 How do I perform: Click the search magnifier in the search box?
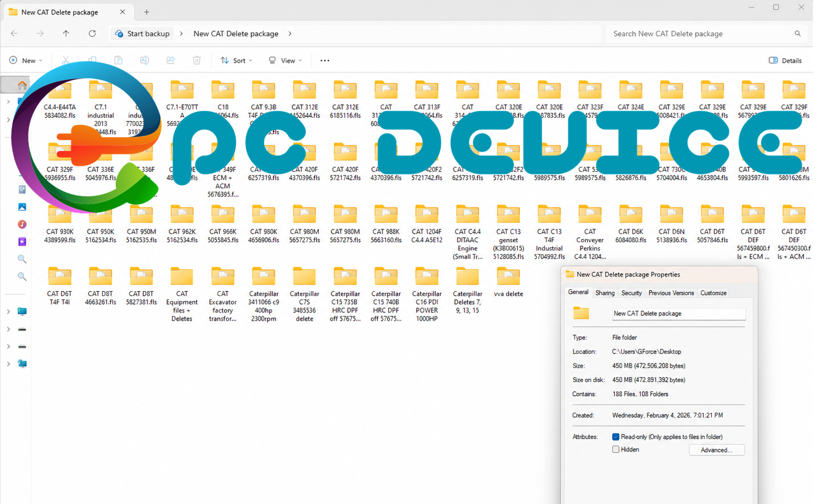(798, 34)
